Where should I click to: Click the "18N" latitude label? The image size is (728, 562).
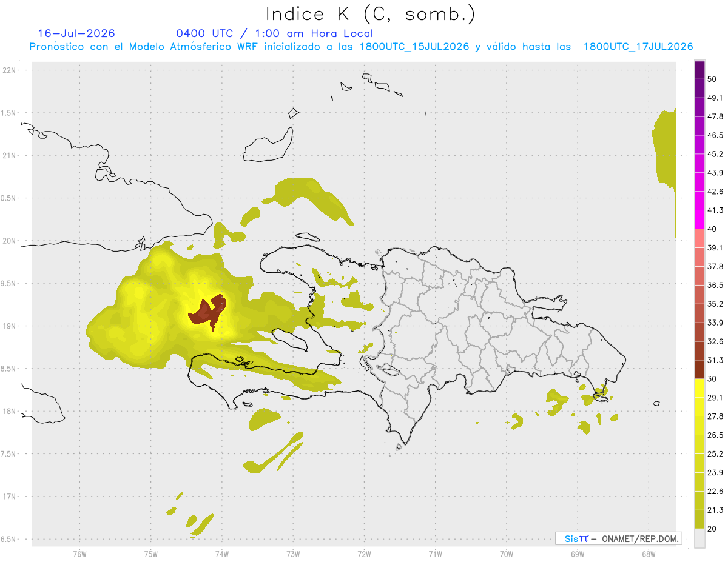[9, 412]
